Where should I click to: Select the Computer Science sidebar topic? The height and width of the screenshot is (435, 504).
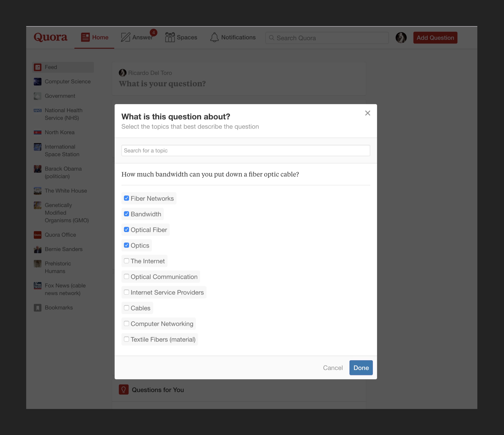click(x=67, y=81)
